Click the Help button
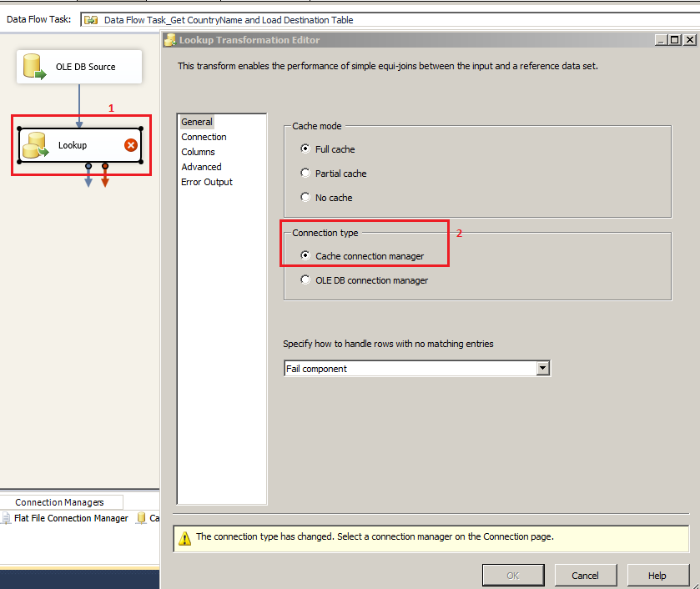Screen dimensions: 700x589 657,575
